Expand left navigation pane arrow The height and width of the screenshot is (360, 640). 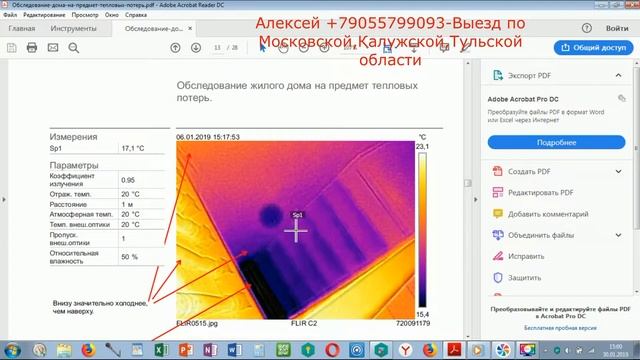tap(4, 200)
